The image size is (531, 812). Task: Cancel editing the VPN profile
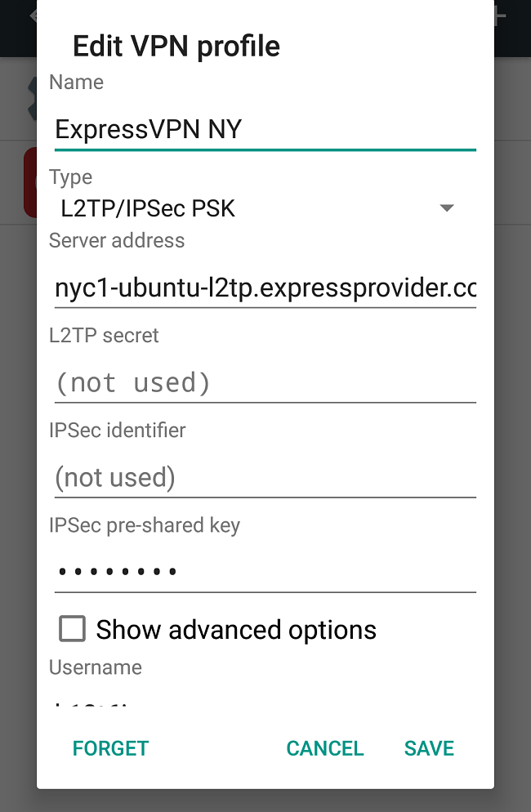324,748
